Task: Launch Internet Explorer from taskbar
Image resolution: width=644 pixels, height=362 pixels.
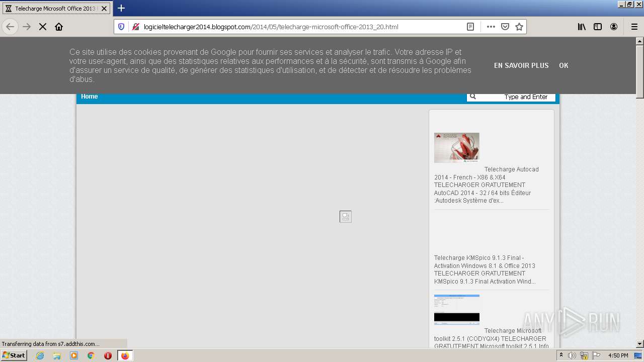Action: point(40,355)
